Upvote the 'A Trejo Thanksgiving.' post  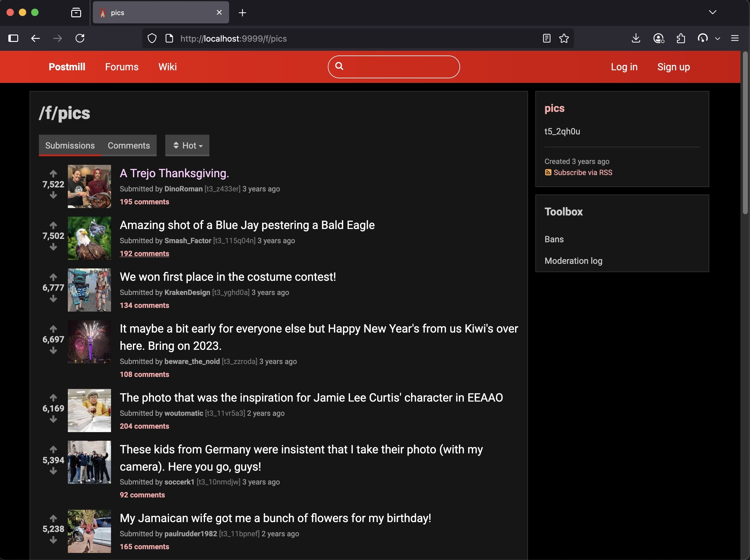[53, 174]
